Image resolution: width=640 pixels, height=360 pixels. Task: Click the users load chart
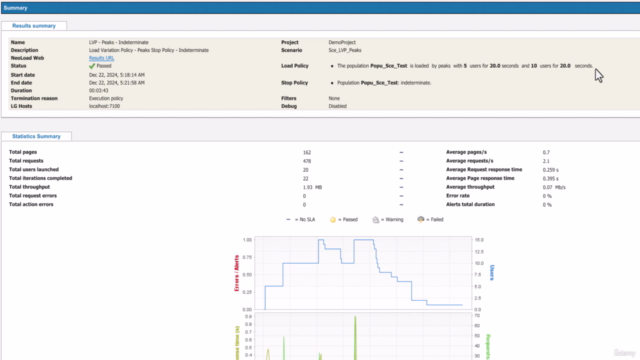363,273
